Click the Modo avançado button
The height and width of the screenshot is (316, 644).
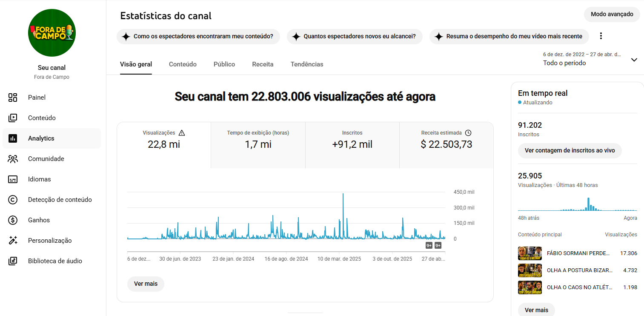click(612, 14)
